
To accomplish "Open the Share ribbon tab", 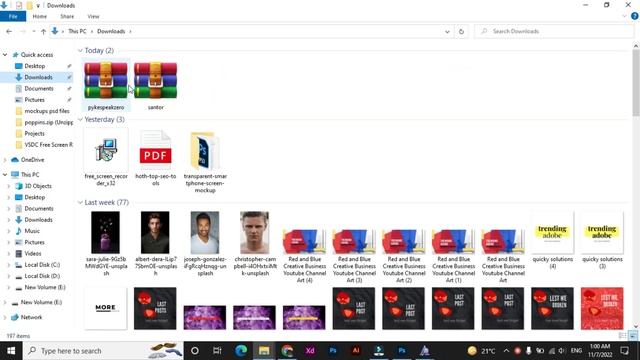I will pos(67,16).
